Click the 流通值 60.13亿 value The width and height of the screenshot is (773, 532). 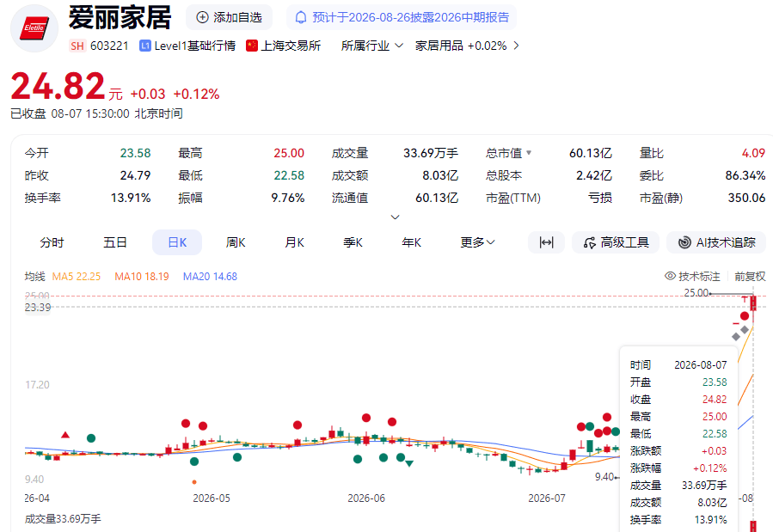pos(437,198)
